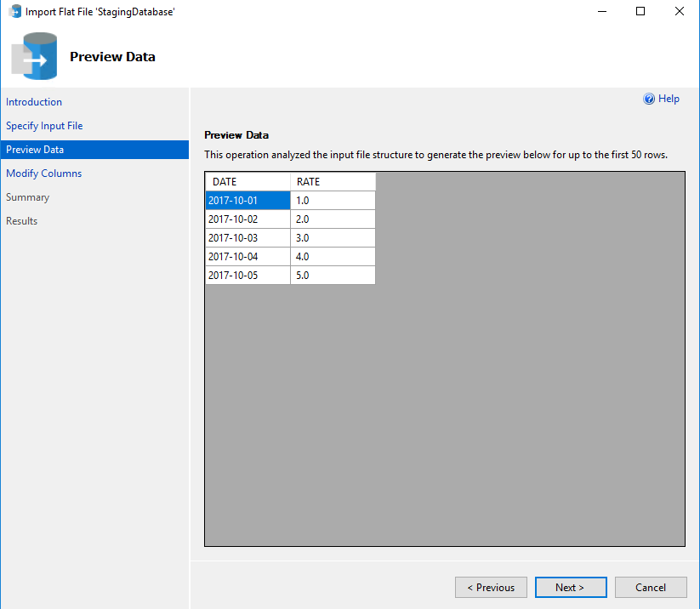Select the rate cell 4.0
This screenshot has width=700, height=609.
click(333, 257)
